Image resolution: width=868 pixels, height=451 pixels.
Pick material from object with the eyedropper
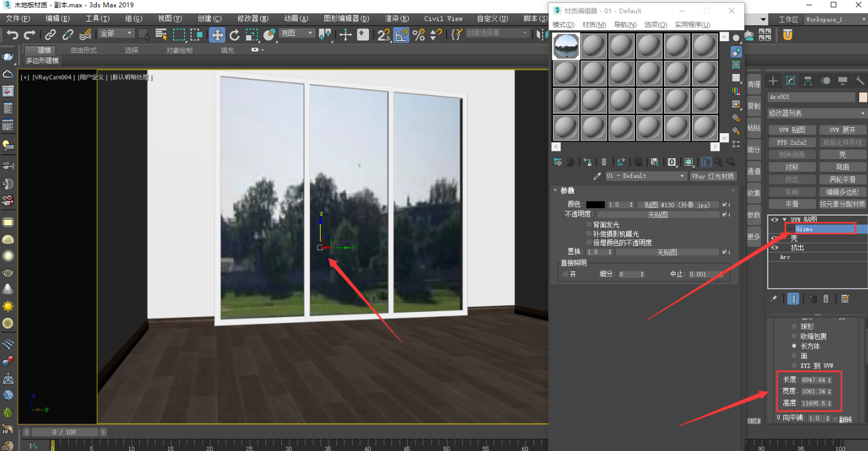(x=596, y=176)
